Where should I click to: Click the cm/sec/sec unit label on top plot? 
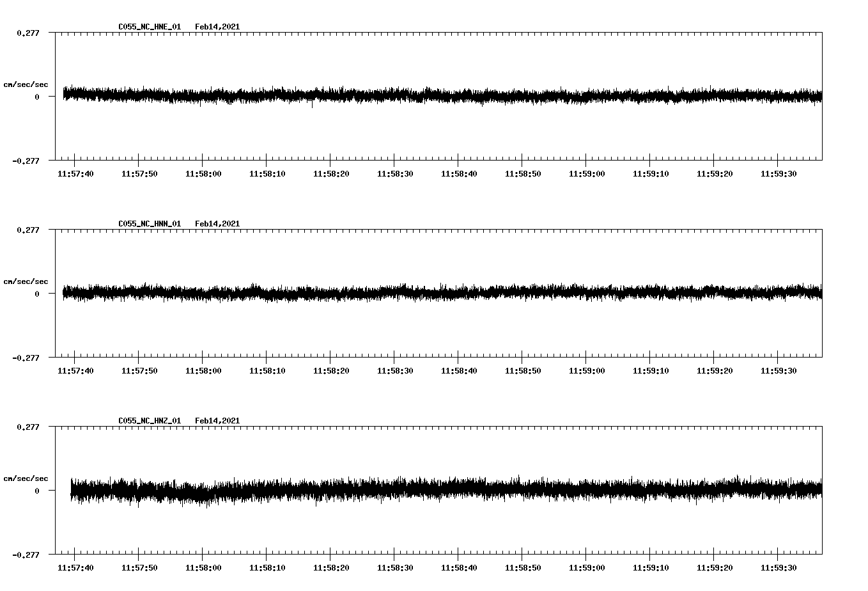coord(26,84)
